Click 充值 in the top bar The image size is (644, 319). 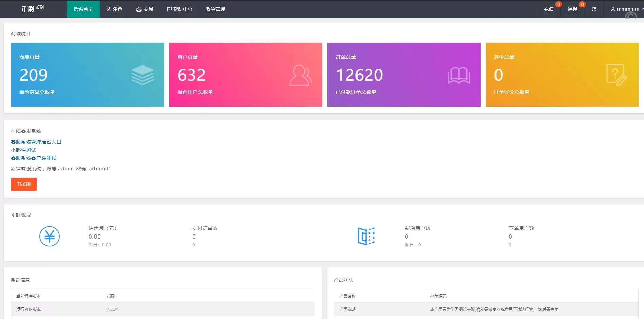pyautogui.click(x=549, y=9)
